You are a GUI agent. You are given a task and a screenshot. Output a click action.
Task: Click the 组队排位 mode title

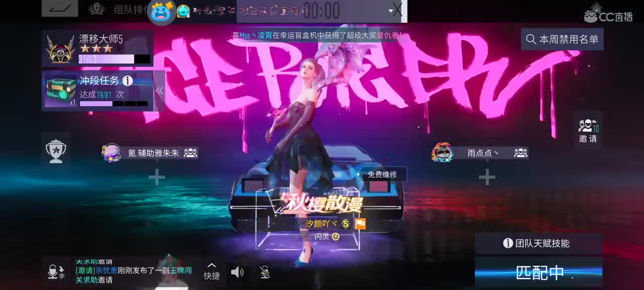[131, 9]
